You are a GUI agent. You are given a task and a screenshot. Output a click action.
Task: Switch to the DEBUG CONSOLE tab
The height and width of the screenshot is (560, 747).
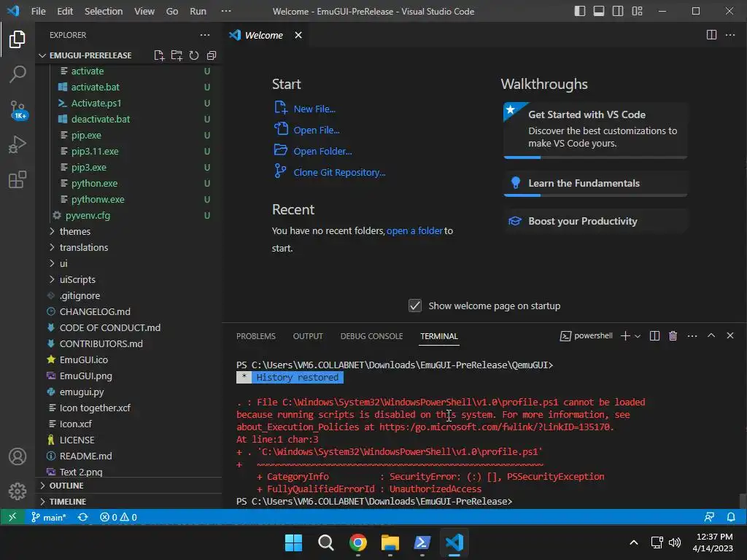pyautogui.click(x=371, y=336)
